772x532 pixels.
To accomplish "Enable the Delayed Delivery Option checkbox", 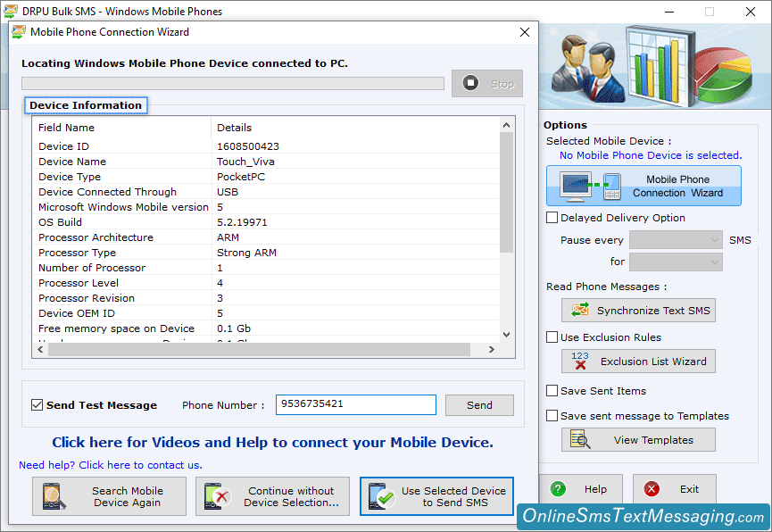I will coord(552,217).
